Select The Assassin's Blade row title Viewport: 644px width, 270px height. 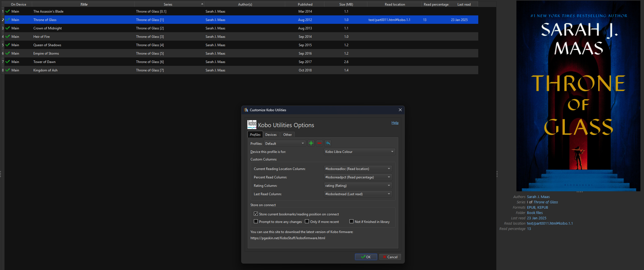point(48,11)
